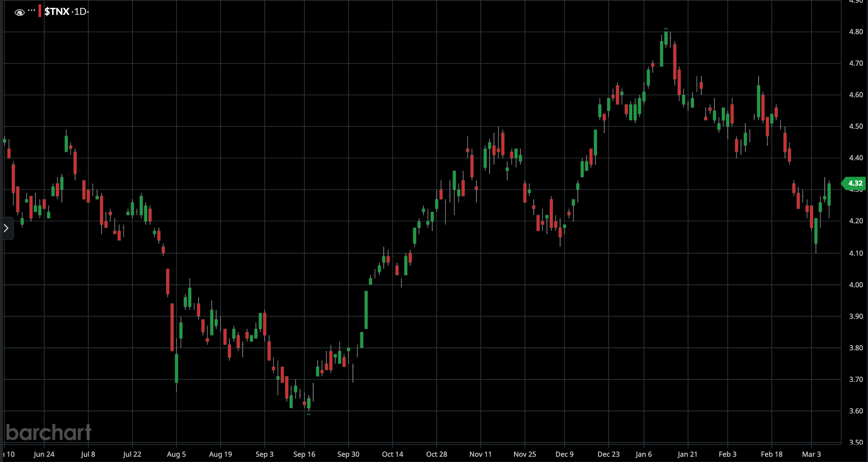
Task: Click the 3.80 price axis label
Action: click(x=856, y=348)
